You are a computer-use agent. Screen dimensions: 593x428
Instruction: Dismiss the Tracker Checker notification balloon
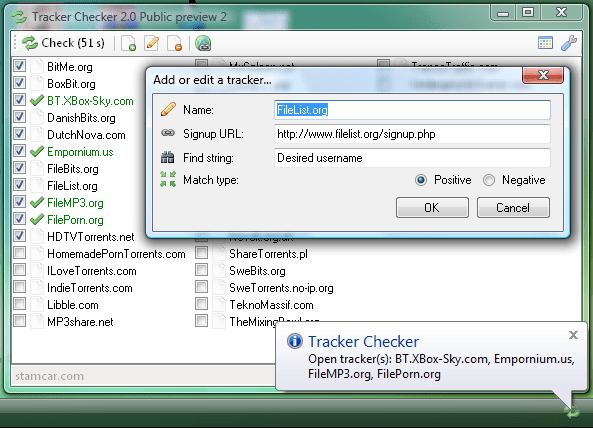click(x=573, y=335)
